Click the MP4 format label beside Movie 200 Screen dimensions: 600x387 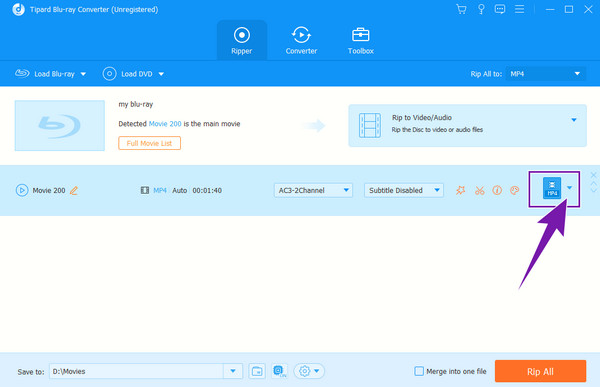tap(160, 190)
